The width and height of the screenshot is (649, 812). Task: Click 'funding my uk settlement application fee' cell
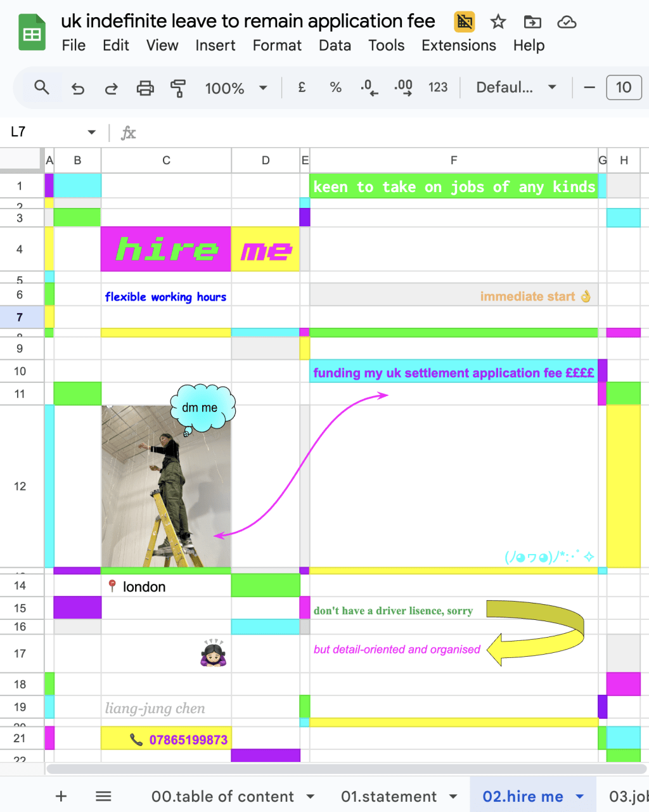click(x=454, y=372)
